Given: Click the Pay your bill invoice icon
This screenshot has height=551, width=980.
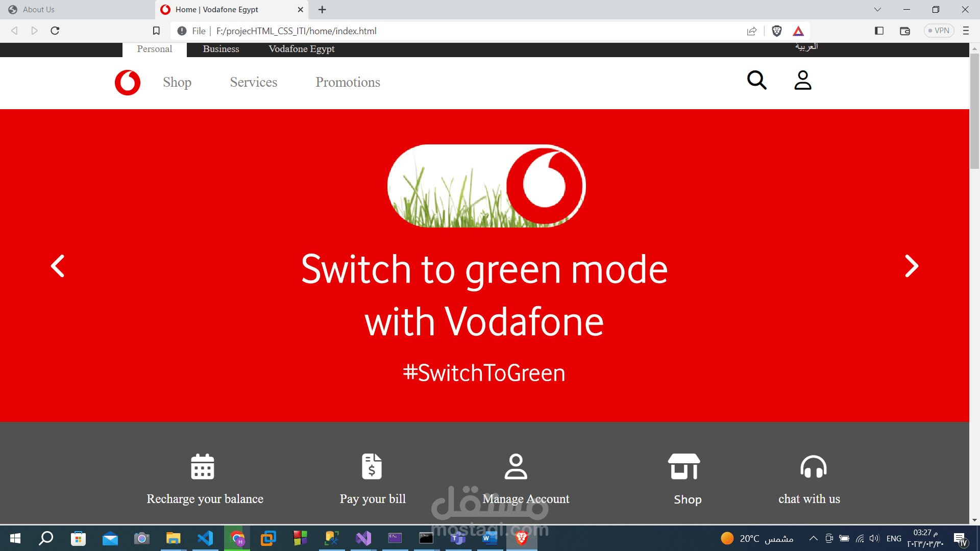Looking at the screenshot, I should point(372,466).
